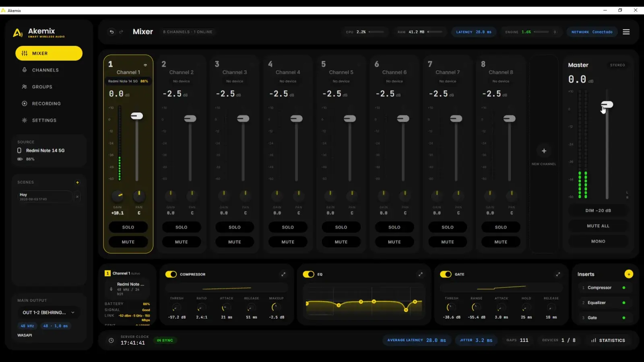Click the Network Conectado status pill
Viewport: 644px width, 362px height.
click(x=592, y=32)
